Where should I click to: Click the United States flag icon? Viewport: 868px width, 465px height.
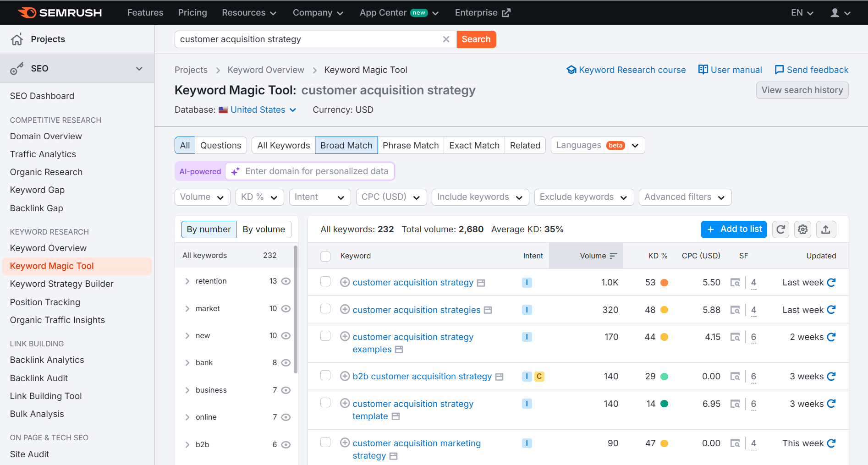223,110
